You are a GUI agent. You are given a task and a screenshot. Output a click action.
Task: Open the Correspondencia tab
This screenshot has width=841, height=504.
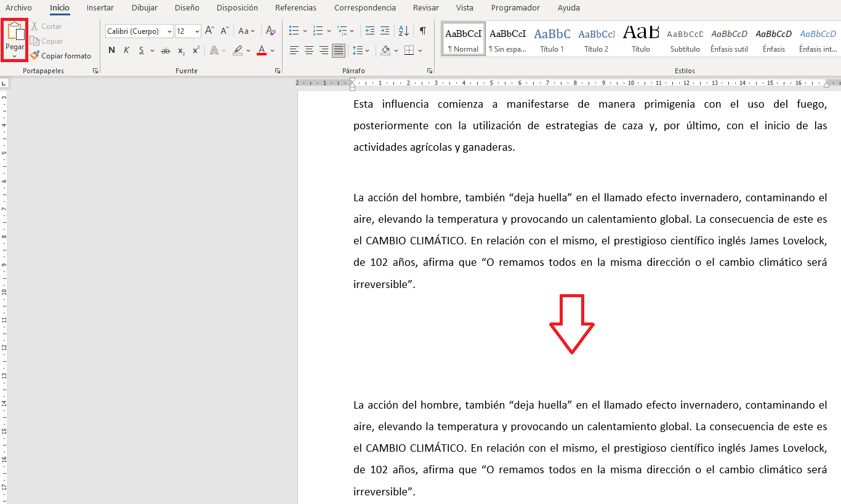coord(365,8)
